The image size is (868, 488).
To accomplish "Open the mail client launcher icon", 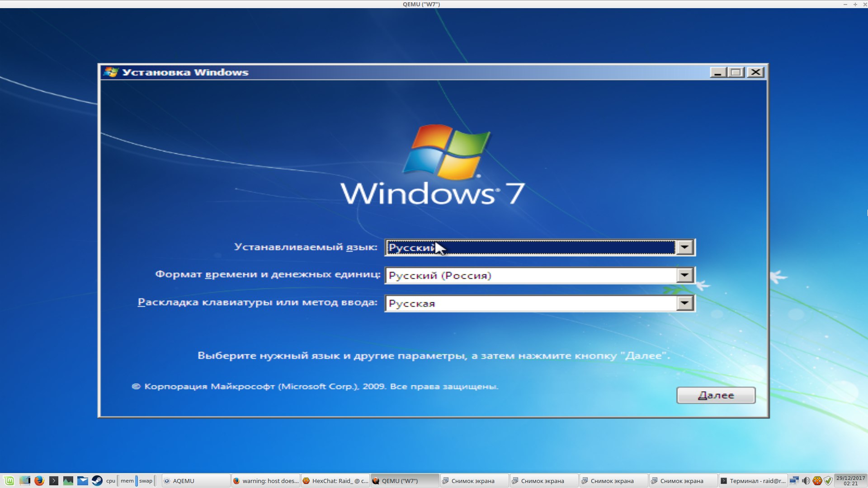I will [83, 481].
